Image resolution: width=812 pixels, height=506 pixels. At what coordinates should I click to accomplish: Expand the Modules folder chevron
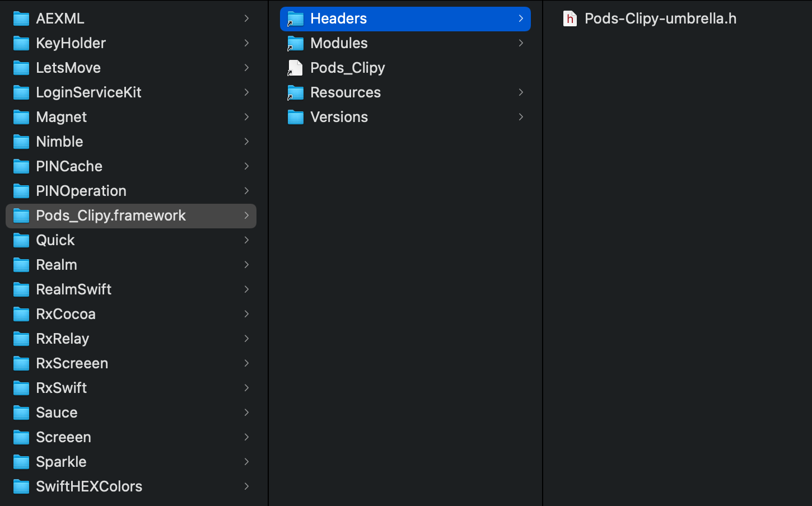tap(521, 43)
